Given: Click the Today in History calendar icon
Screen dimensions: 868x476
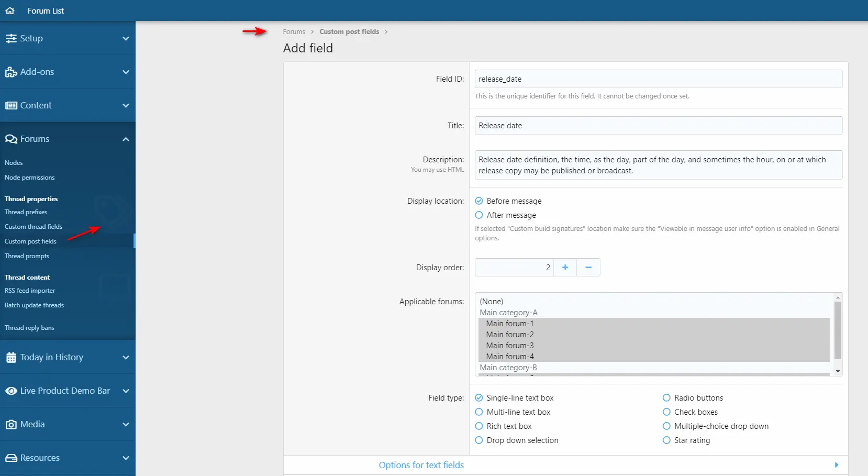Looking at the screenshot, I should 11,358.
